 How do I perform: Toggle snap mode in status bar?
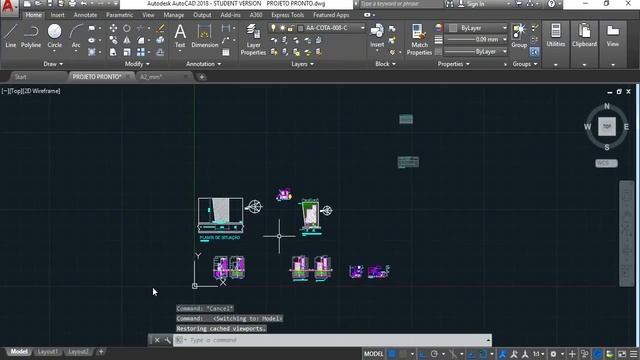tap(403, 354)
